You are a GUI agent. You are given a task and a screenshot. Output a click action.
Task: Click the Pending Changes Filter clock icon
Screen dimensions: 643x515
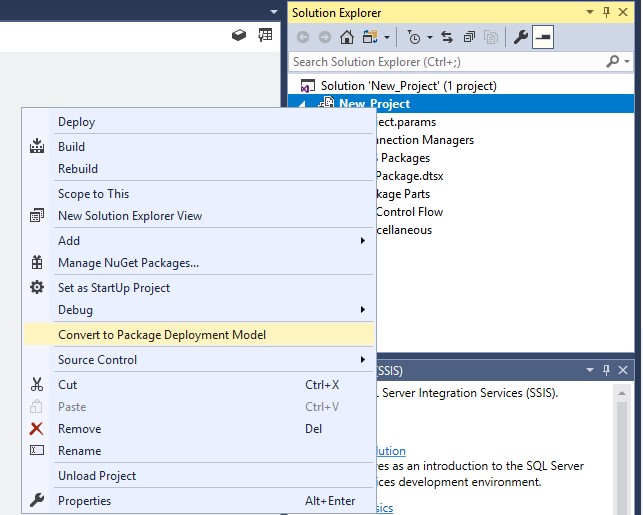click(414, 38)
